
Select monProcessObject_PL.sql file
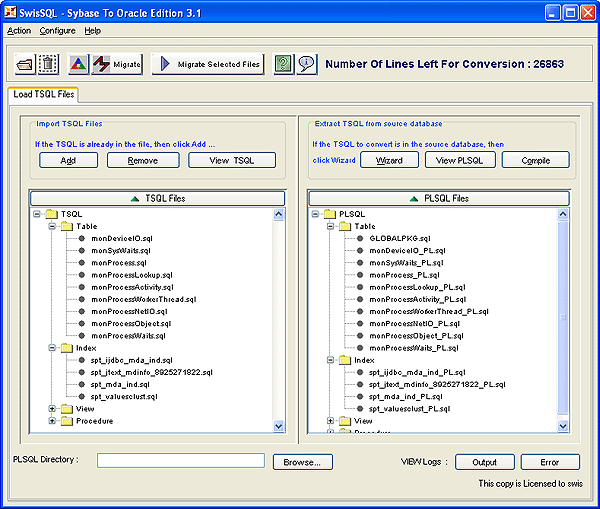click(416, 336)
